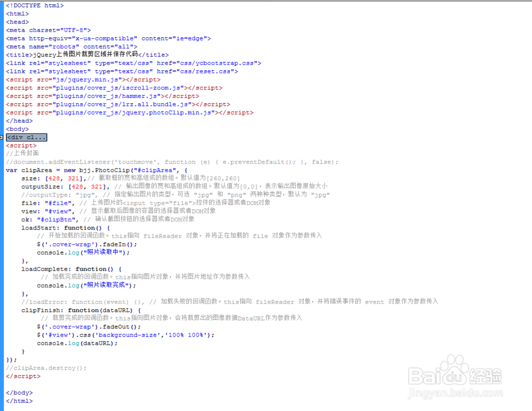This screenshot has width=532, height=411.
Task: Click the commented loadError function line
Action: (x=230, y=302)
